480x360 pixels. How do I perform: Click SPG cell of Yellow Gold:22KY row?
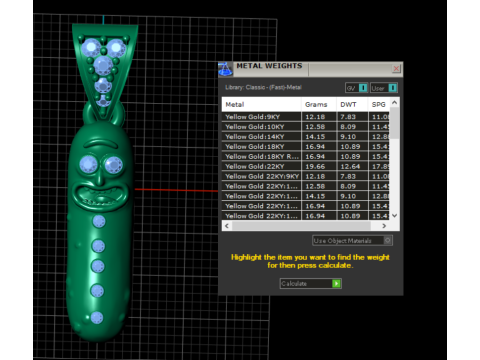[x=380, y=166]
